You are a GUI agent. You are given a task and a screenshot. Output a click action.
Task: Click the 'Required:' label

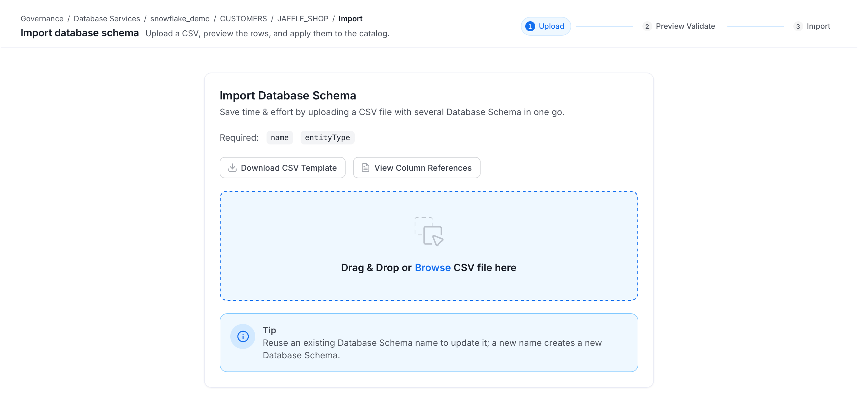(x=239, y=138)
